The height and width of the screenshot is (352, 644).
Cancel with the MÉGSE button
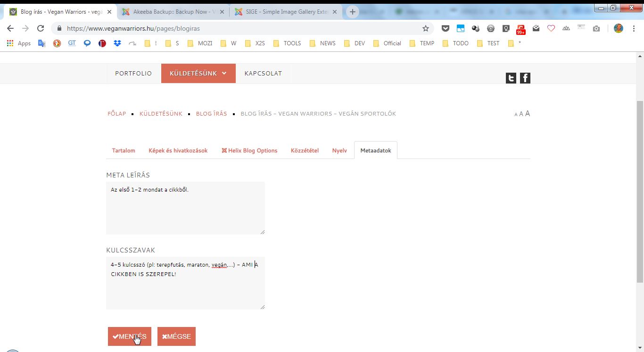pos(176,336)
